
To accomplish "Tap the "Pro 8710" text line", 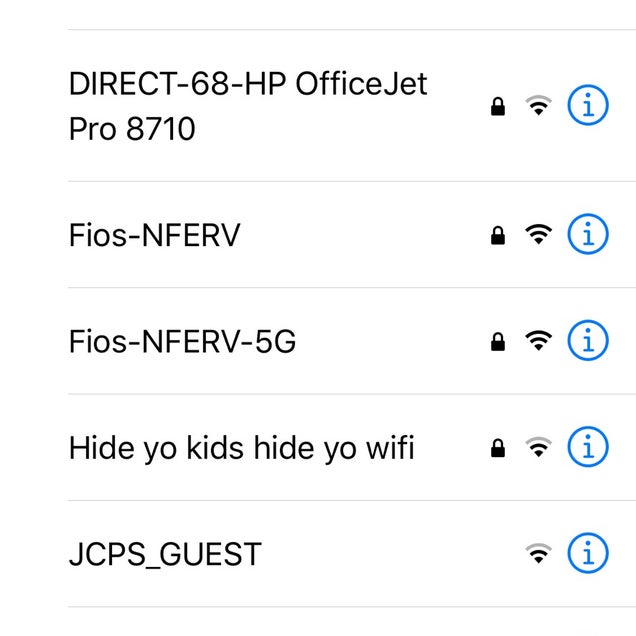I will point(132,129).
